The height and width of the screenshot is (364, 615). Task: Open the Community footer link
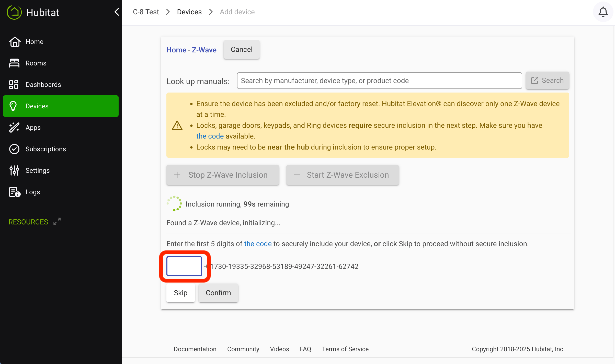coord(243,349)
